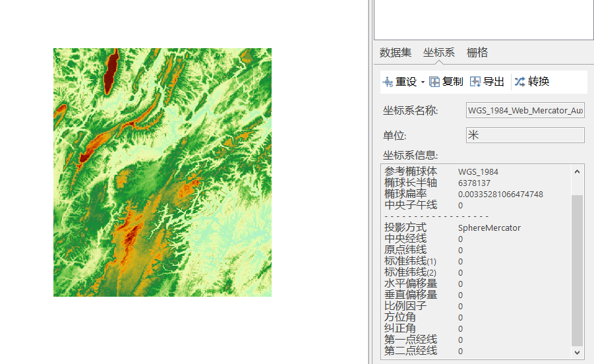The width and height of the screenshot is (594, 364).
Task: Select the 坐标系 tab
Action: 438,52
